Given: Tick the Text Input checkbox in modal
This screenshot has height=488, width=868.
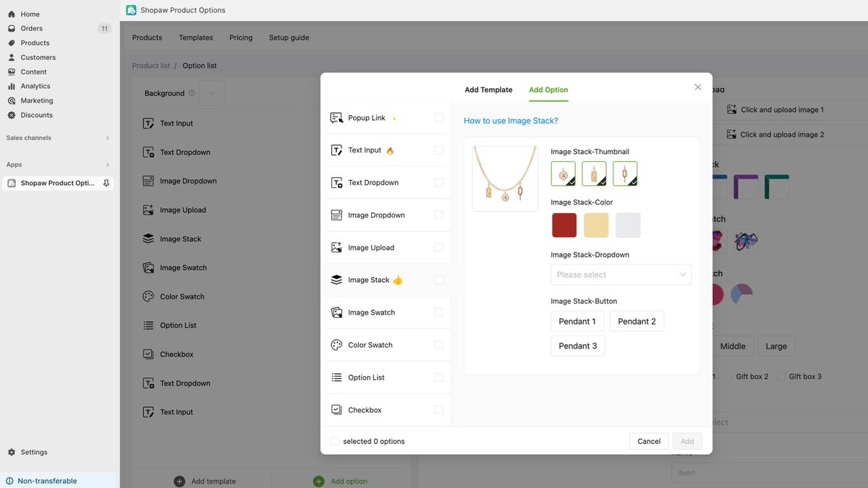Looking at the screenshot, I should click(438, 150).
